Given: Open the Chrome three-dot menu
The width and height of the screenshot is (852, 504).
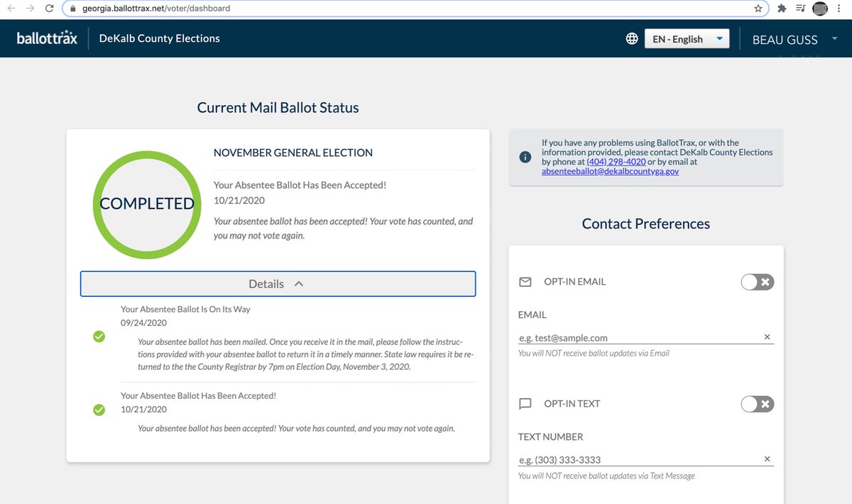Looking at the screenshot, I should pyautogui.click(x=841, y=9).
